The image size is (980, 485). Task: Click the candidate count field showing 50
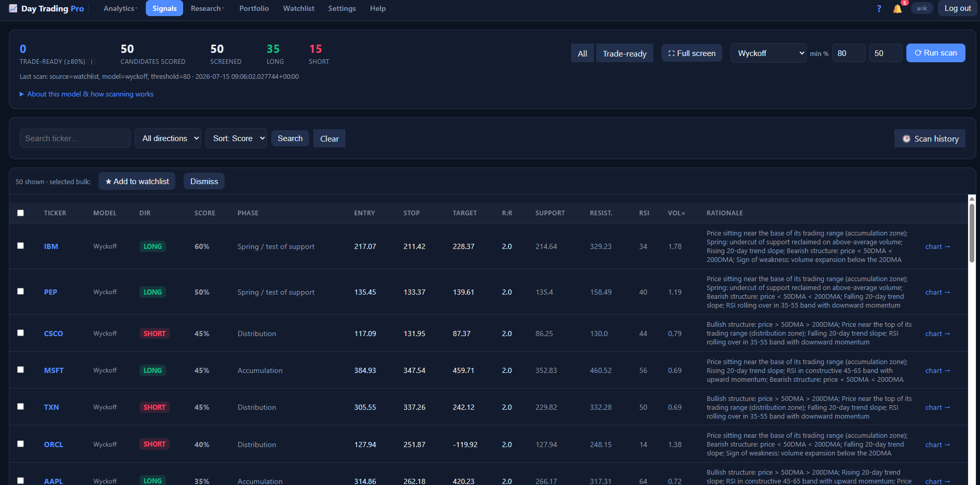pyautogui.click(x=886, y=53)
